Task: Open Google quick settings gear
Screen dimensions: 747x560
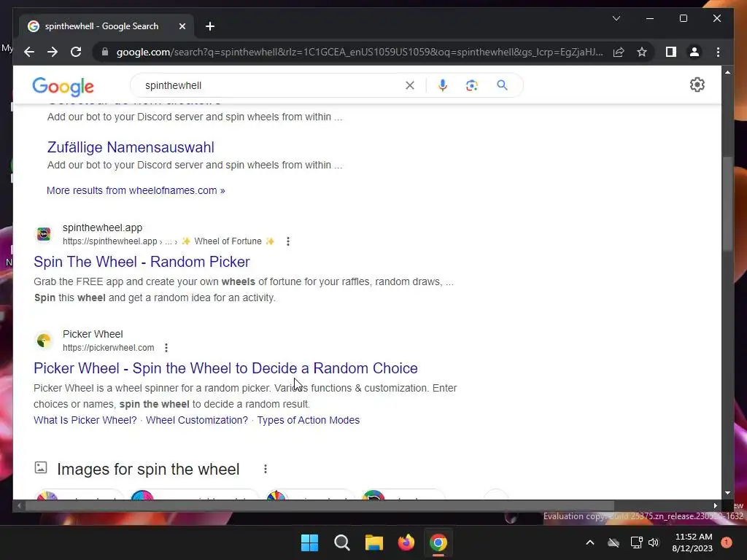Action: (x=697, y=85)
